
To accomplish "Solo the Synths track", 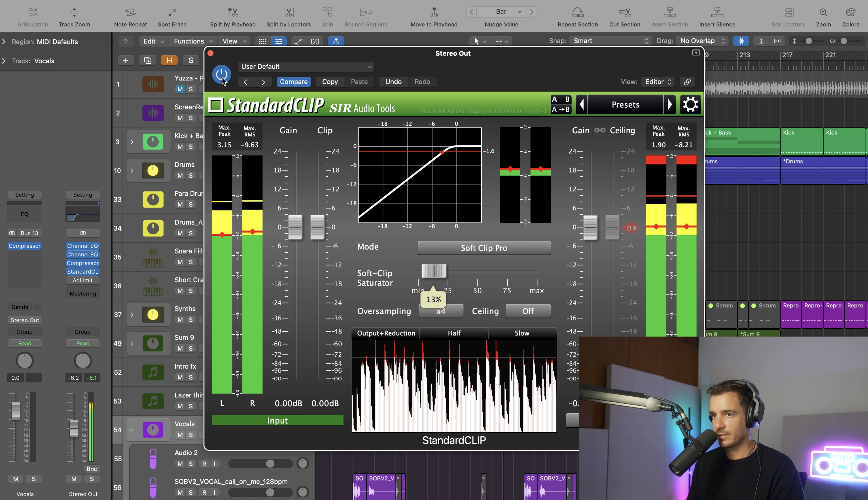I will pyautogui.click(x=190, y=320).
